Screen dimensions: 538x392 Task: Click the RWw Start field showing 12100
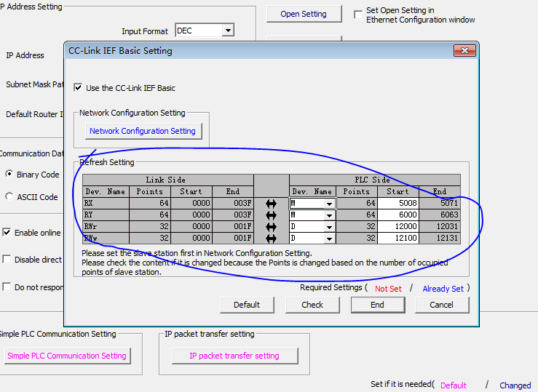point(397,238)
